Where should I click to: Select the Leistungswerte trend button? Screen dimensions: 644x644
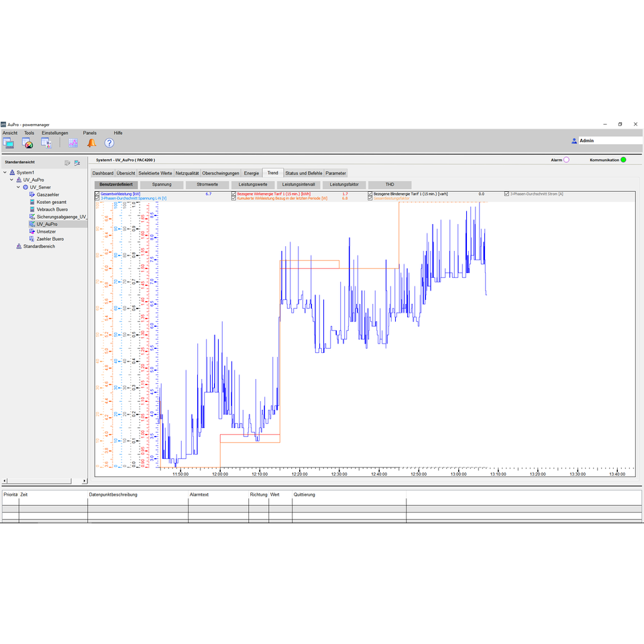[253, 185]
